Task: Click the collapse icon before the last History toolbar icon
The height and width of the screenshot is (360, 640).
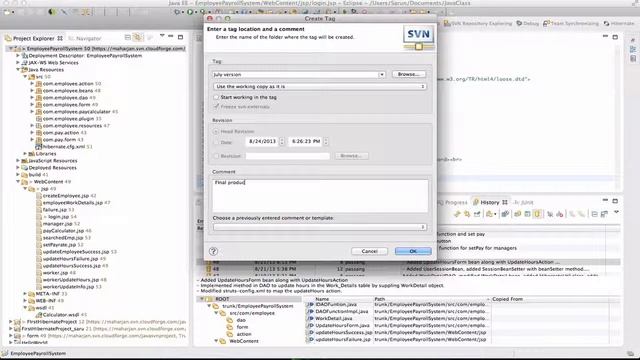Action: 594,213
